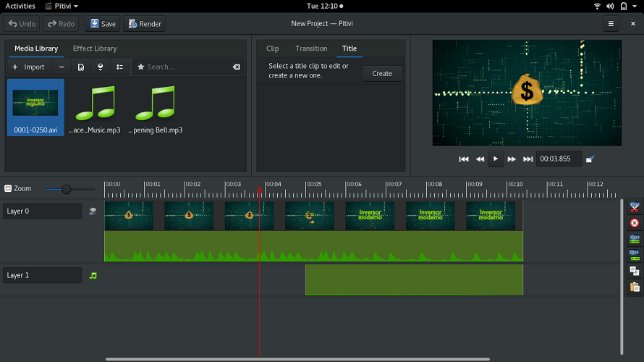Viewport: 644px width, 362px height.
Task: Create a new title clip
Action: [x=382, y=74]
